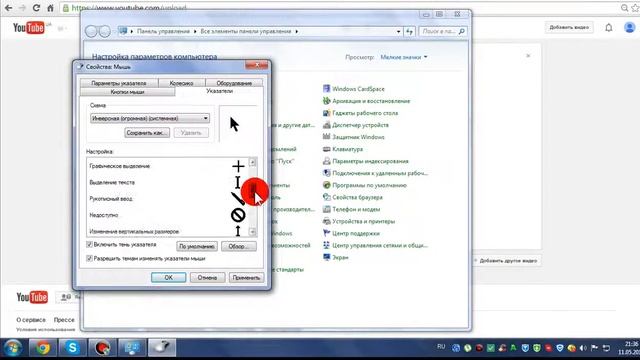Open Параметры индексирования item
This screenshot has height=360, width=640.
365,161
